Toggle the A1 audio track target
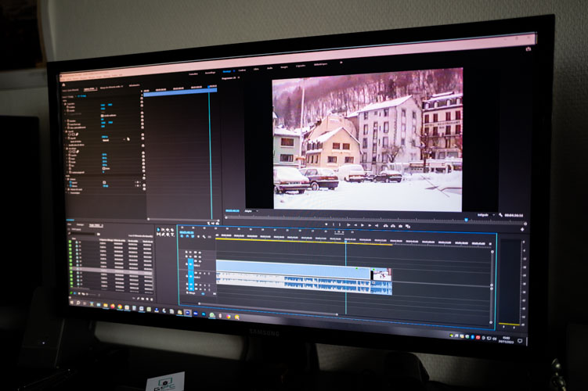The image size is (588, 391). pyautogui.click(x=191, y=276)
